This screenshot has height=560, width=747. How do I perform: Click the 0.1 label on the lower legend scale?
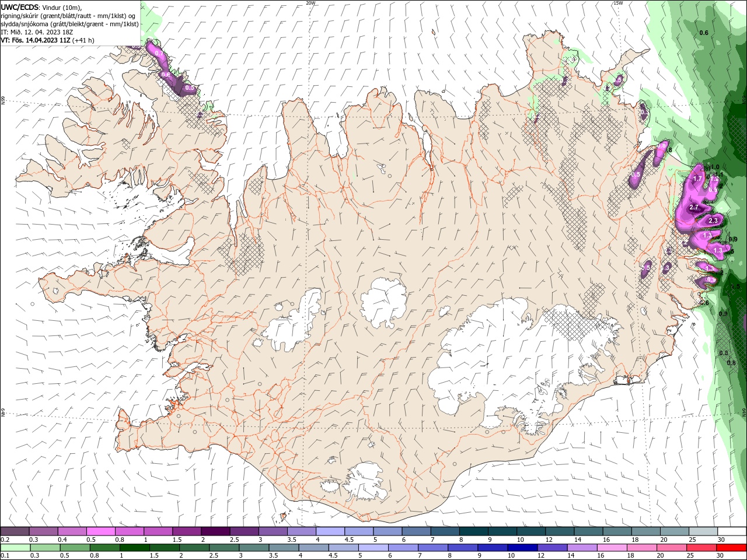[5, 556]
